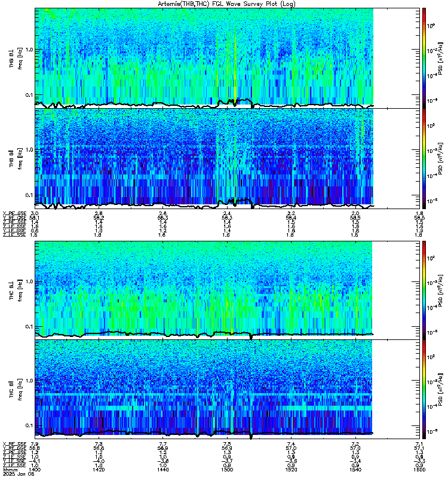Click THC X_RE_GSE value "7.5"
This screenshot has height=478, width=448.
[x=227, y=444]
